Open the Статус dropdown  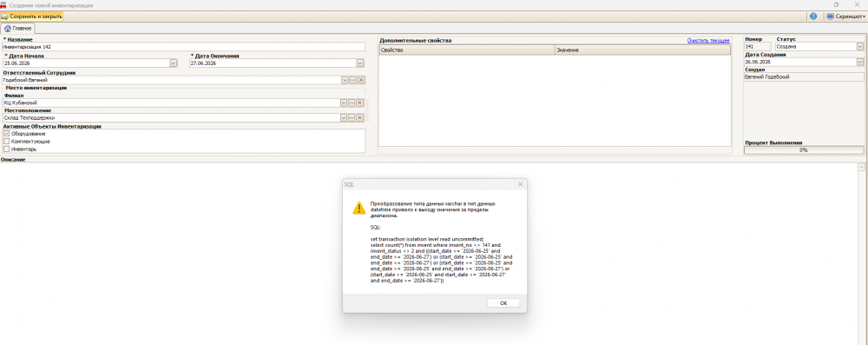pyautogui.click(x=859, y=47)
